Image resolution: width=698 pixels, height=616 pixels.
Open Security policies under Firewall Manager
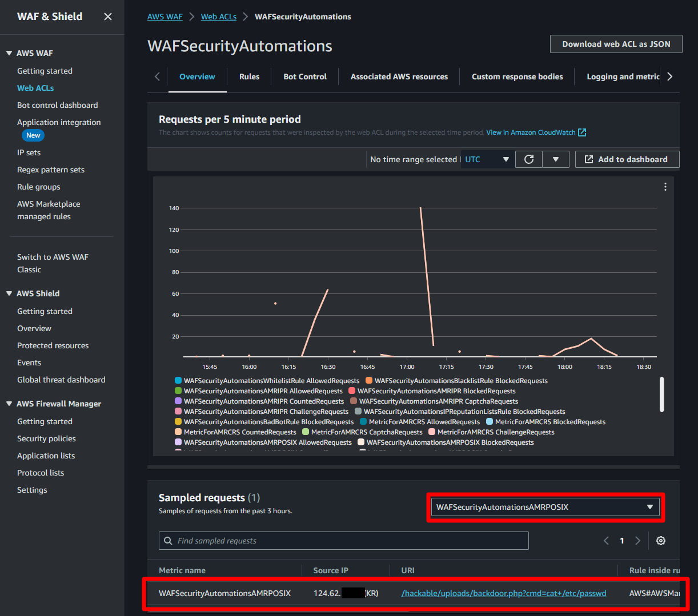coord(46,438)
